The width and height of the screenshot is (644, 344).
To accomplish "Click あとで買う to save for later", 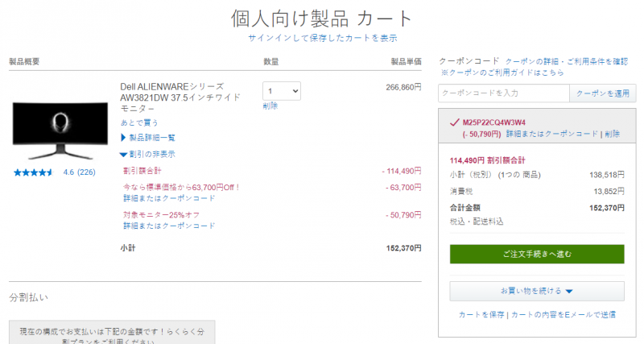I will tap(139, 122).
